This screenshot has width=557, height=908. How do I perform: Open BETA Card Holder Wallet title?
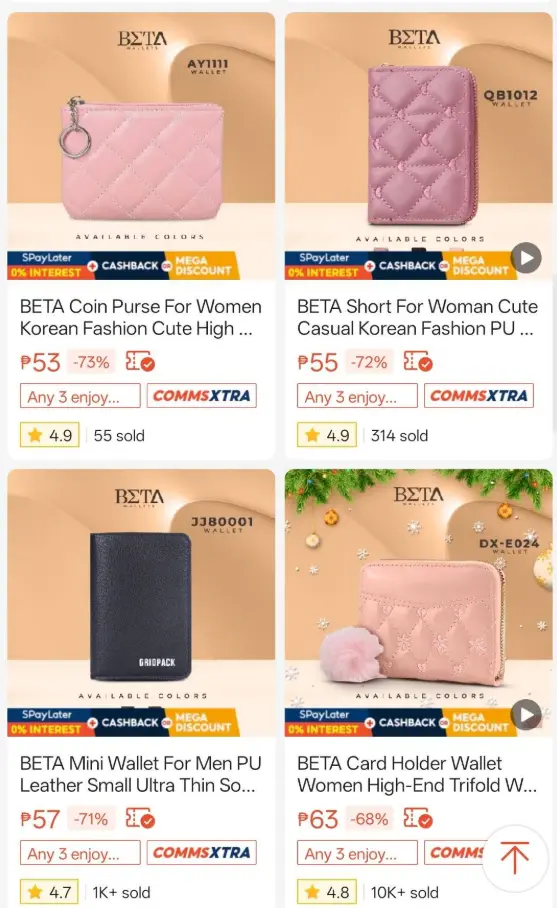[417, 774]
